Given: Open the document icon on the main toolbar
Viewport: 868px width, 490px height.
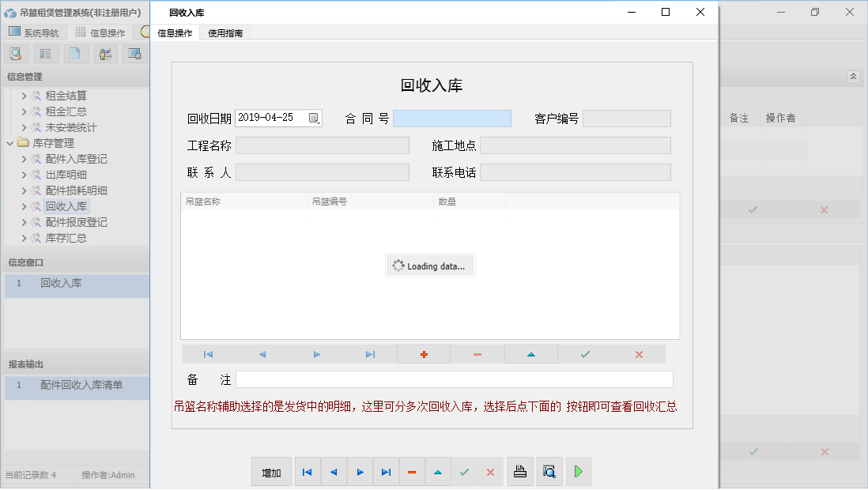Looking at the screenshot, I should (75, 53).
